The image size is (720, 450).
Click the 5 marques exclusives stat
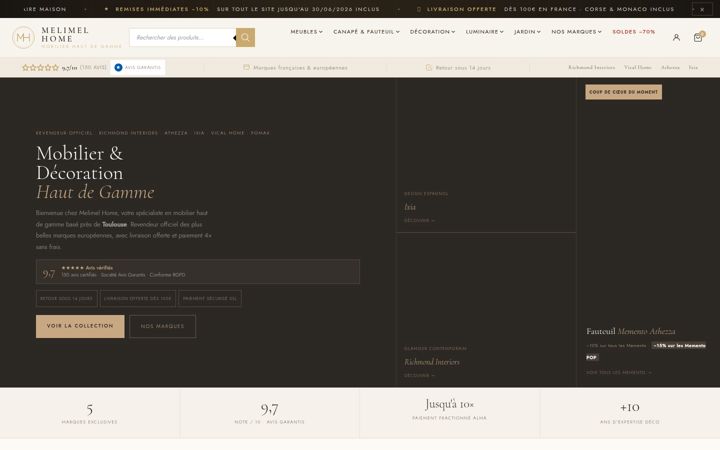[x=90, y=414]
